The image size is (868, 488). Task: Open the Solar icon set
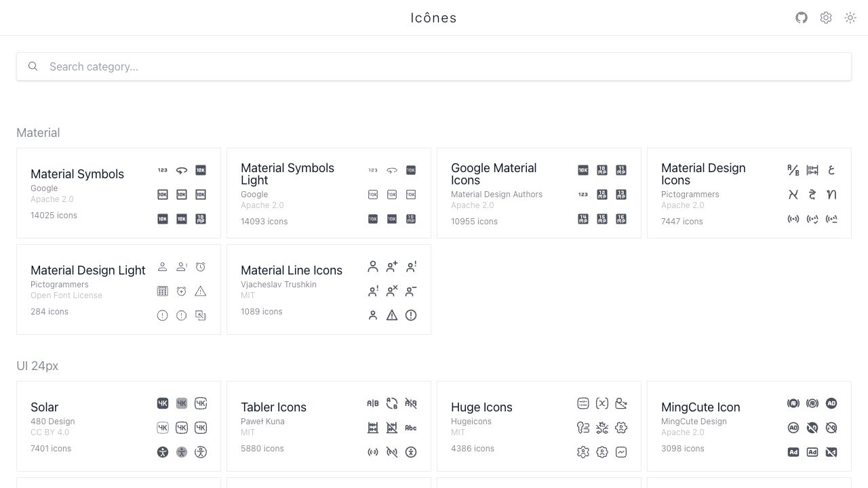coord(45,407)
